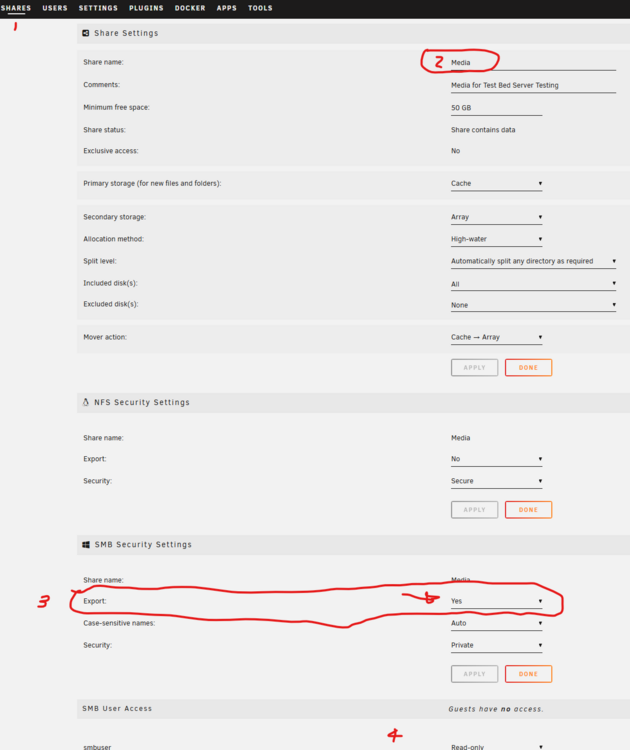Click the 'Share contains data' status text
This screenshot has width=630, height=750.
483,130
